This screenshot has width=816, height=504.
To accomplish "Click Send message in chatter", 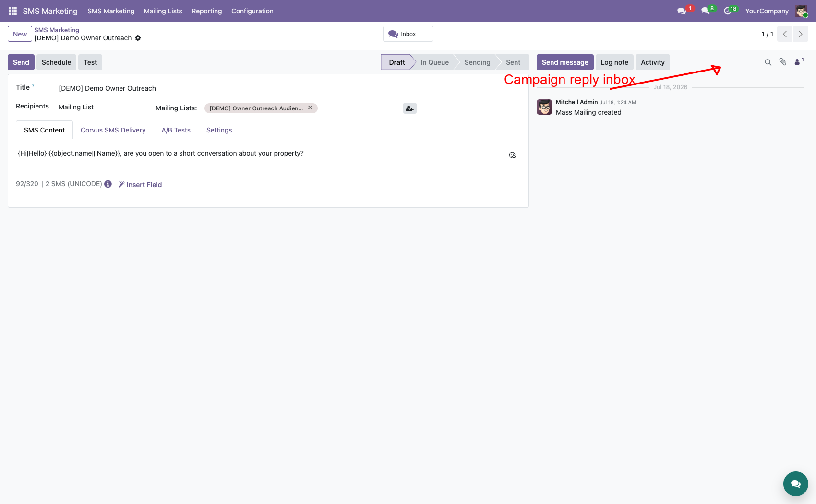I will (x=565, y=62).
